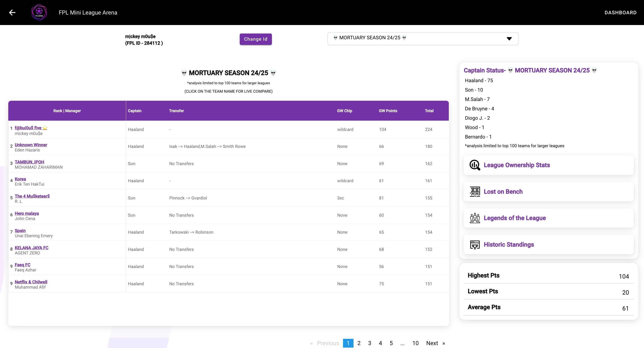Click 'Wood - 1' in Captain Status
This screenshot has width=644, height=348.
coord(475,127)
